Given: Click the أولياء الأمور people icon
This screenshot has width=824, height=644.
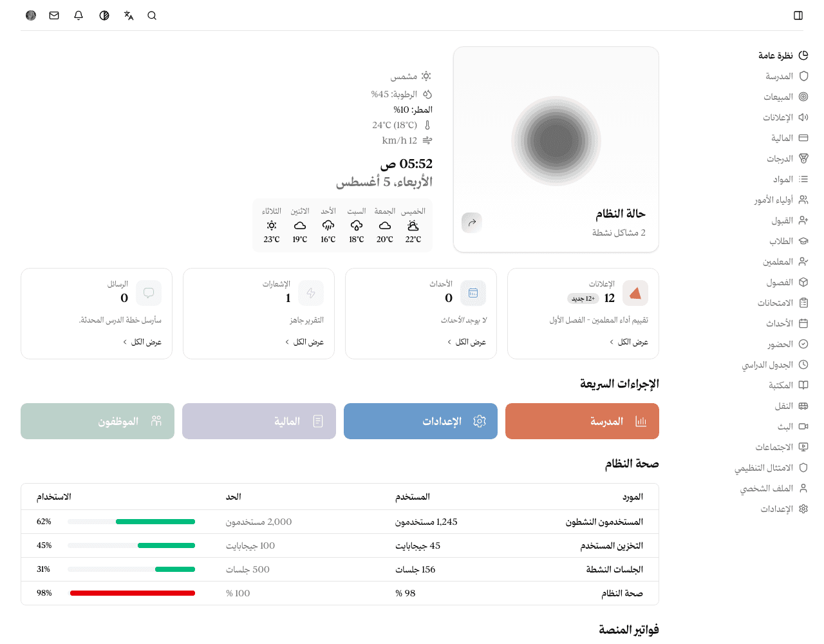Looking at the screenshot, I should [803, 200].
